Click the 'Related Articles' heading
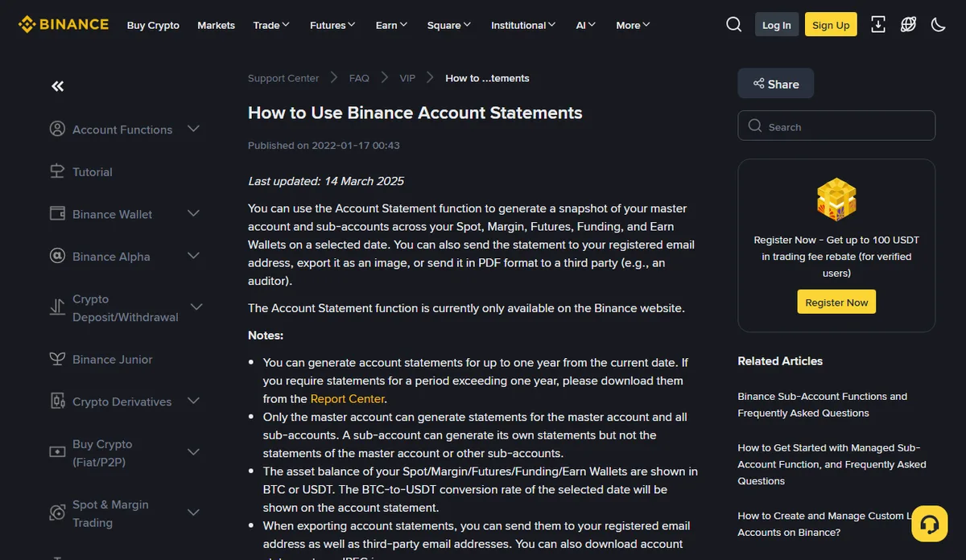This screenshot has height=560, width=966. click(x=780, y=361)
